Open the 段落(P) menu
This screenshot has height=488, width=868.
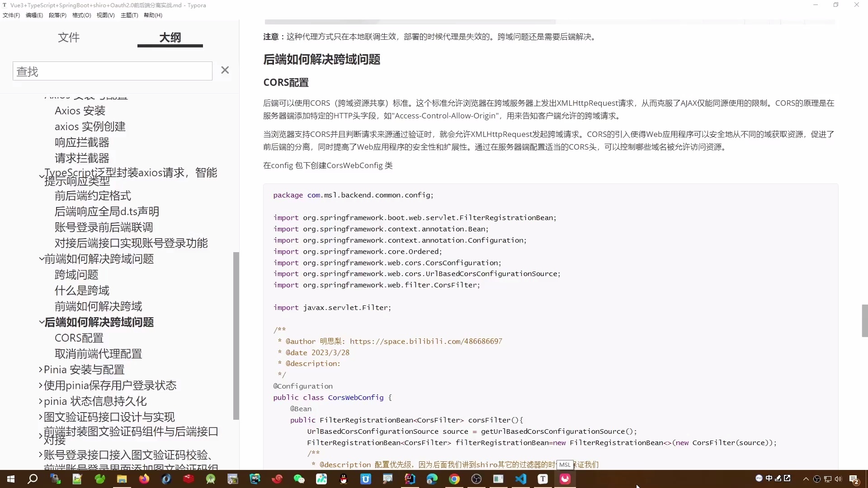57,15
